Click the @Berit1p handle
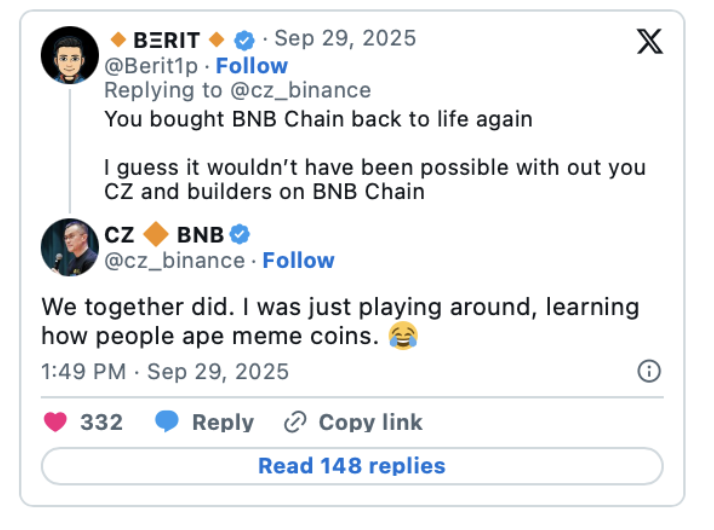Viewport: 714px width, 530px height. pos(151,66)
